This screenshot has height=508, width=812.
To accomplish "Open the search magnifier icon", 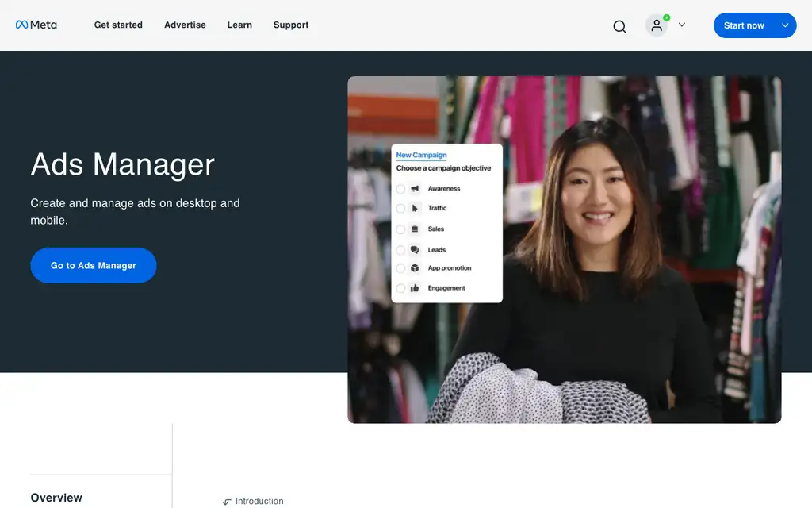I will [x=619, y=26].
